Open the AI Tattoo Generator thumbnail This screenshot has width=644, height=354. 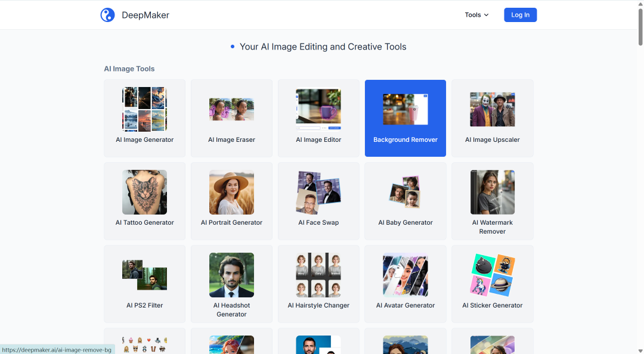pyautogui.click(x=144, y=192)
